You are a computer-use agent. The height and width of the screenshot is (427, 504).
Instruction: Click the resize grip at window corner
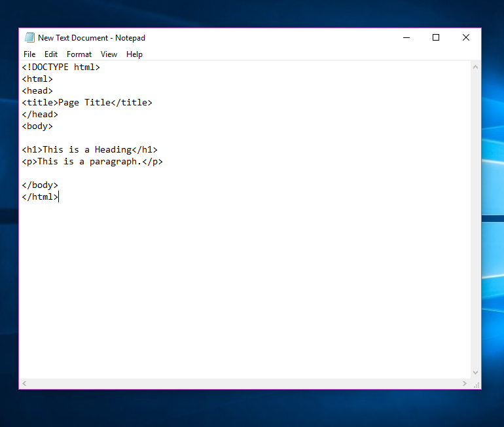click(x=476, y=384)
